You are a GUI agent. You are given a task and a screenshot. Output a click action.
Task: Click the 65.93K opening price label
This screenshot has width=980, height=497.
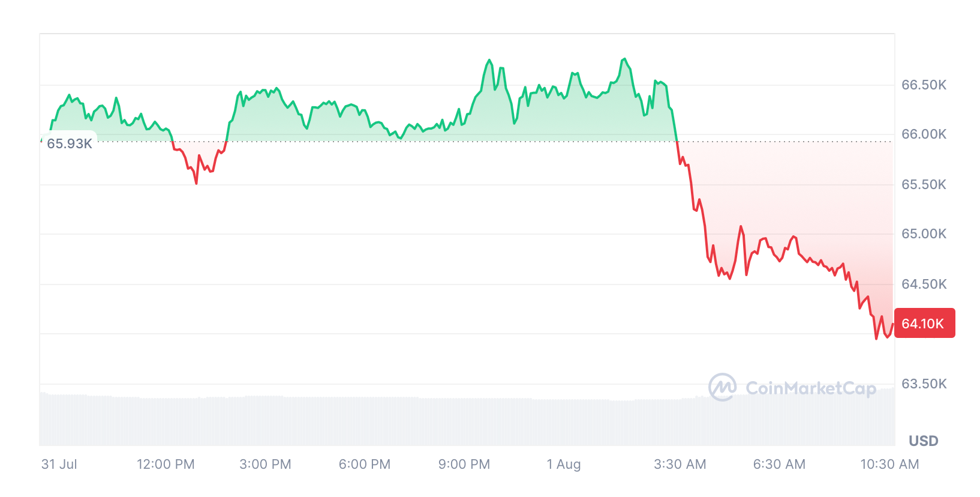(x=70, y=143)
